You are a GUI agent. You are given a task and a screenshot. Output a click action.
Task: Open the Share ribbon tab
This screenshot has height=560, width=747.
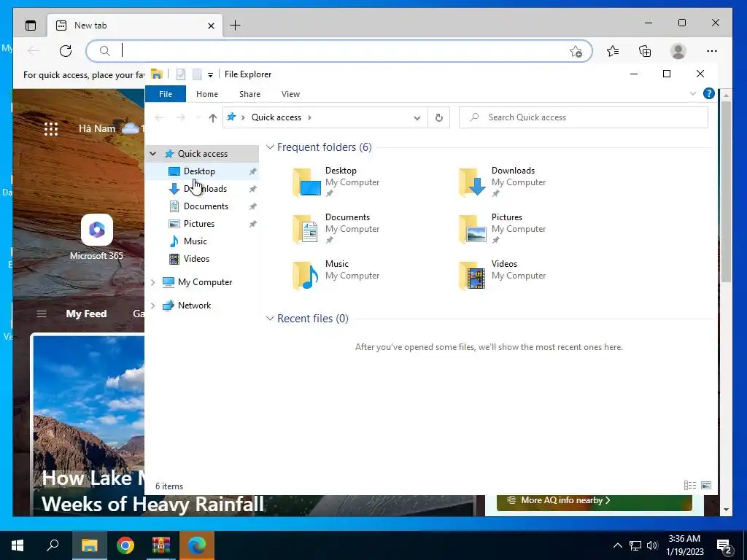coord(249,94)
